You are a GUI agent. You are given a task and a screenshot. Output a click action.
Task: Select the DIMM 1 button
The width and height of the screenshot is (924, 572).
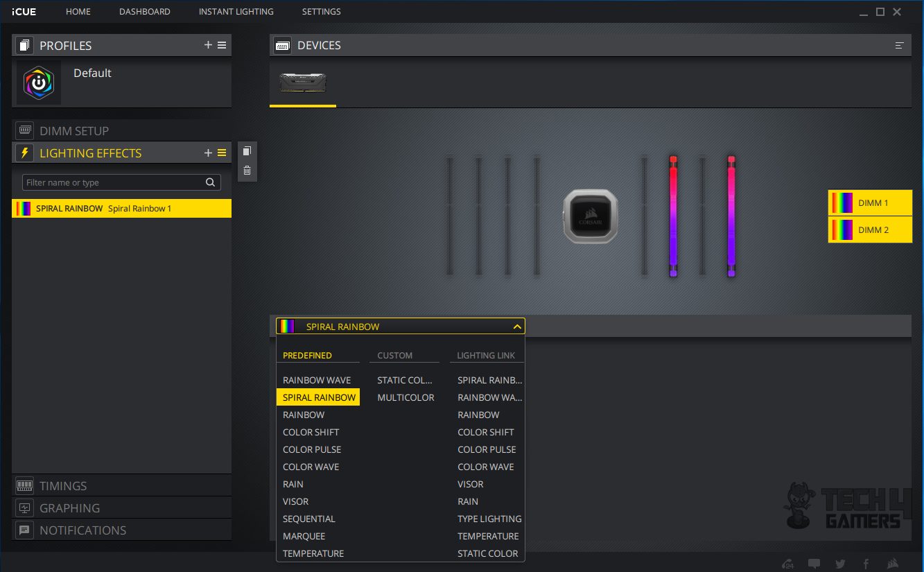[x=870, y=203]
